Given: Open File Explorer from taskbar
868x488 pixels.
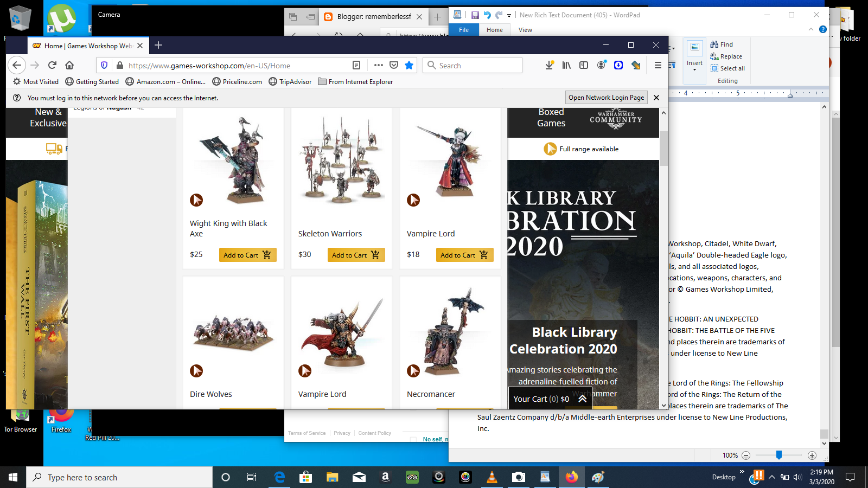Looking at the screenshot, I should click(x=333, y=477).
